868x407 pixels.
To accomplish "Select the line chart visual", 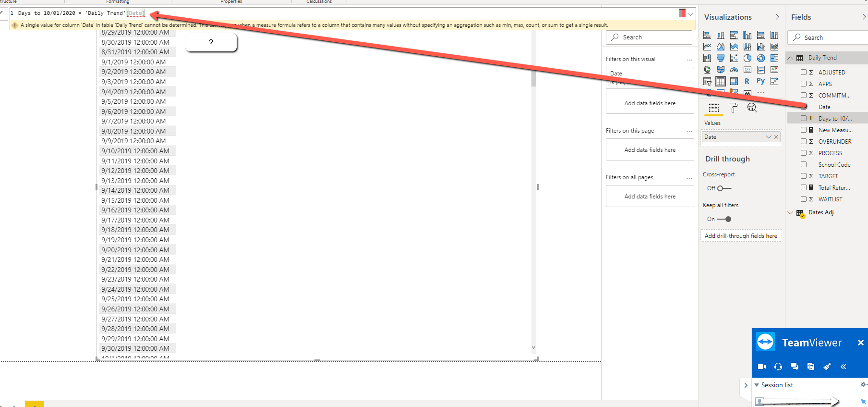I will [707, 47].
